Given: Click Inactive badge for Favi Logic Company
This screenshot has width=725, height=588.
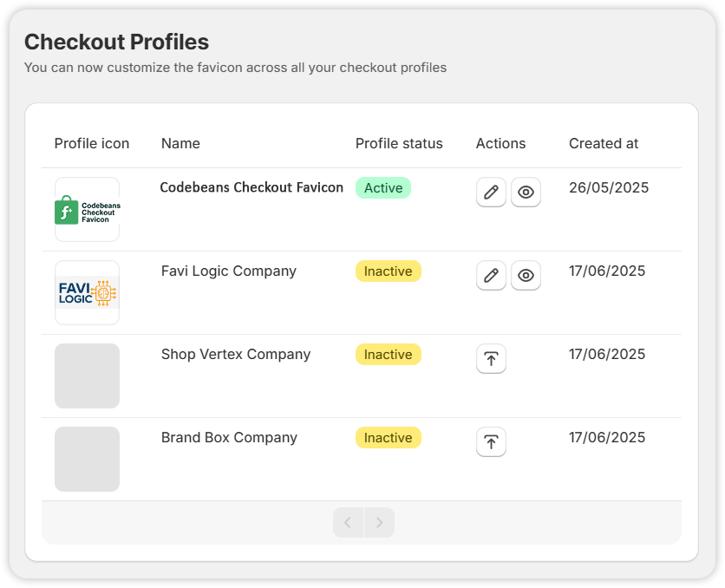Looking at the screenshot, I should [388, 271].
